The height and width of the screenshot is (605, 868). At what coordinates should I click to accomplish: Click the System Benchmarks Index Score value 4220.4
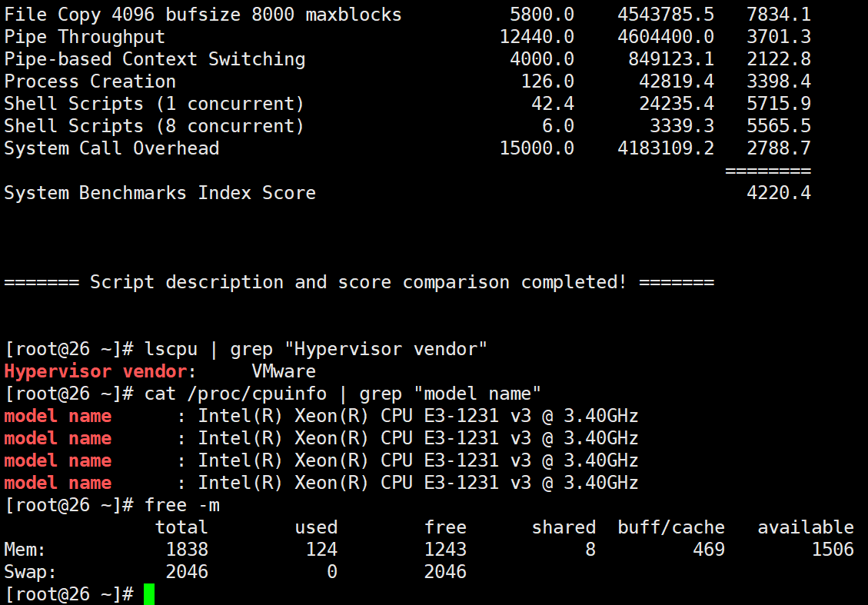click(x=778, y=193)
